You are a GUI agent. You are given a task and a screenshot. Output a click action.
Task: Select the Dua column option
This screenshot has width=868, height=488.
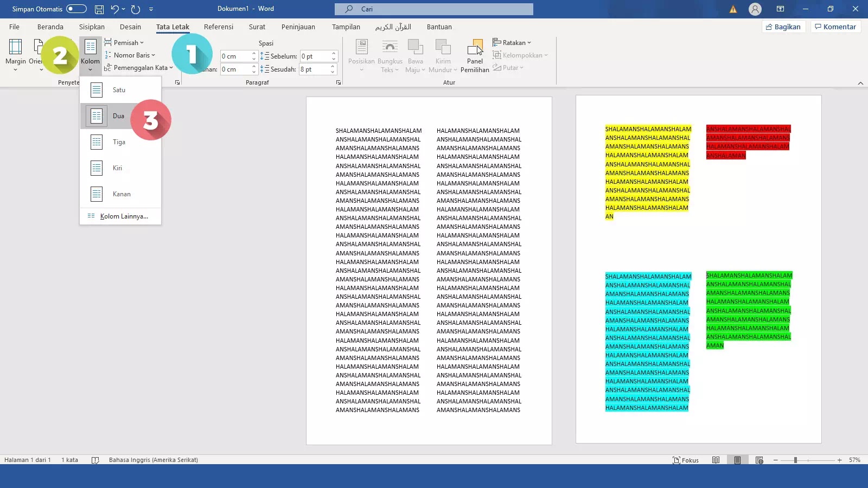pyautogui.click(x=120, y=116)
